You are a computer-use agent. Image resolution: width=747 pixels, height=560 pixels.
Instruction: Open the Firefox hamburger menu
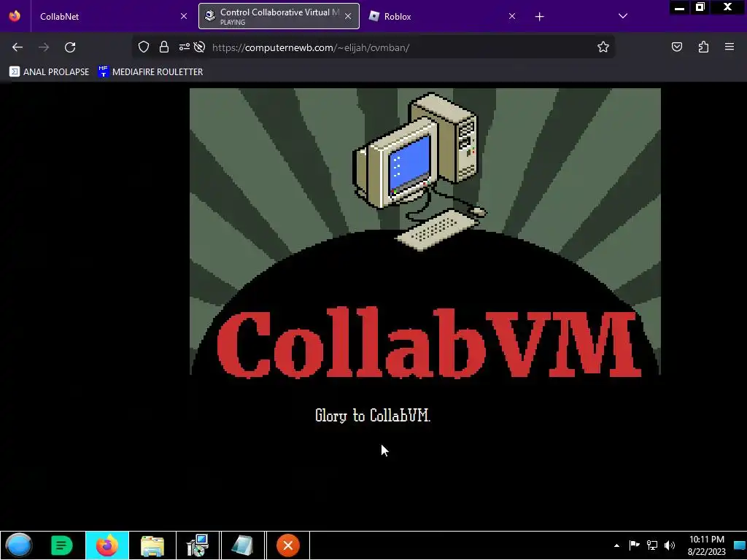[729, 47]
